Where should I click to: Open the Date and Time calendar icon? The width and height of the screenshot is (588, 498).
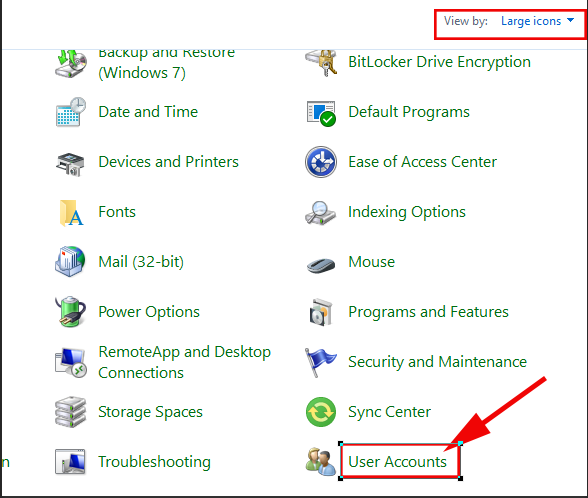(x=71, y=112)
